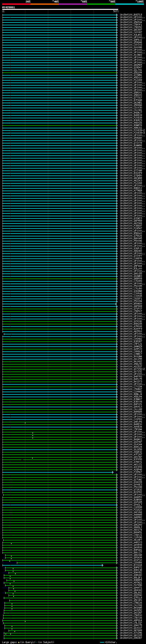The image size is (146, 644).
Task: Select hit UniRef100_A3LW02
Action: coord(131,35)
